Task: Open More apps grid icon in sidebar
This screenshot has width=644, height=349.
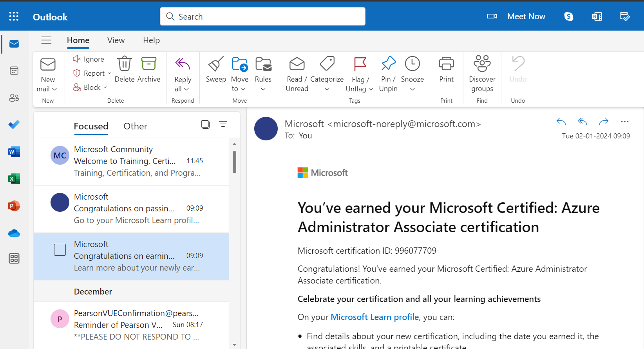Action: 14,258
